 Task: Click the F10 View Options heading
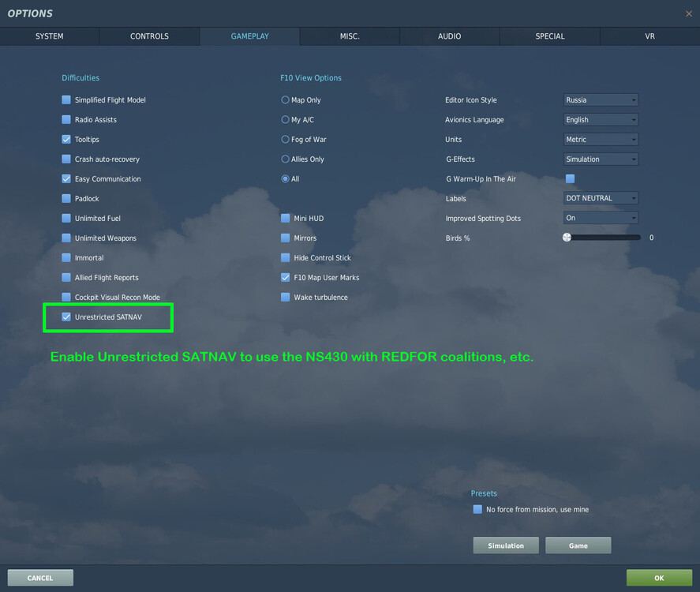(x=311, y=77)
